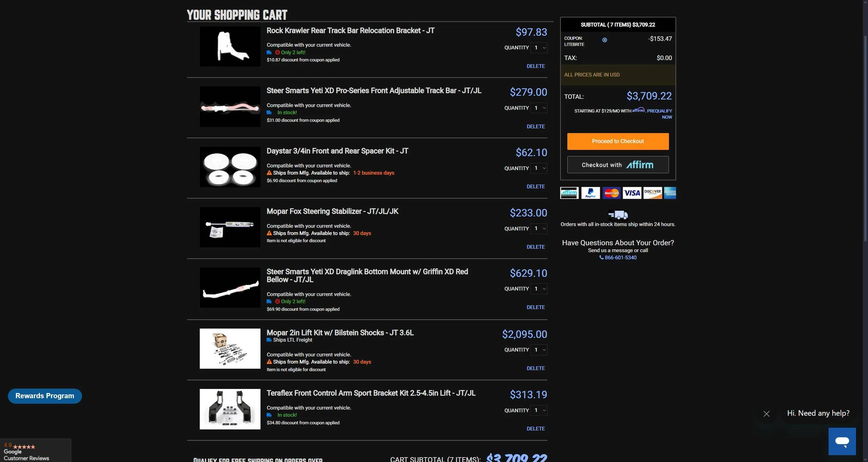The image size is (868, 462).
Task: Open quantity dropdown for Yeti XD Draglink
Action: (539, 289)
